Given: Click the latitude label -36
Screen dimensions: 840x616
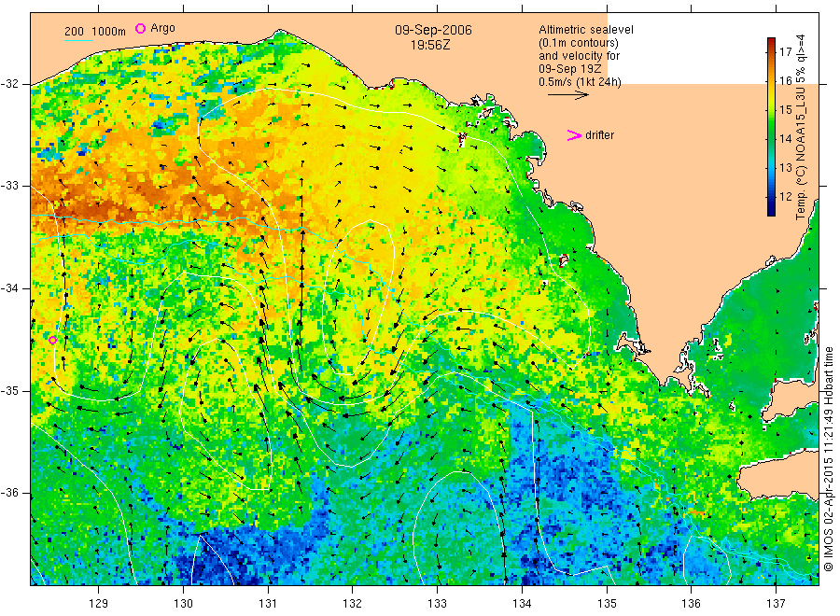Looking at the screenshot, I should coord(10,493).
